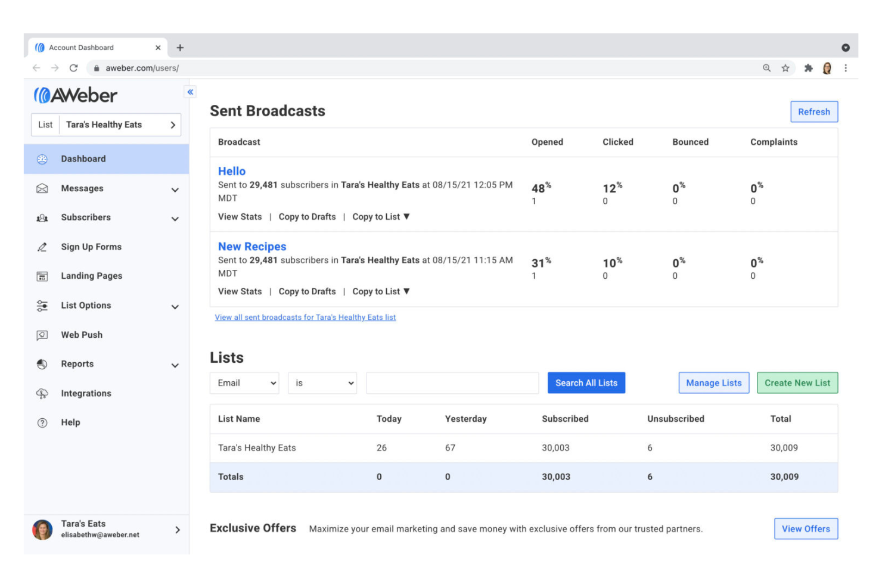Open List Options in the sidebar

click(86, 306)
